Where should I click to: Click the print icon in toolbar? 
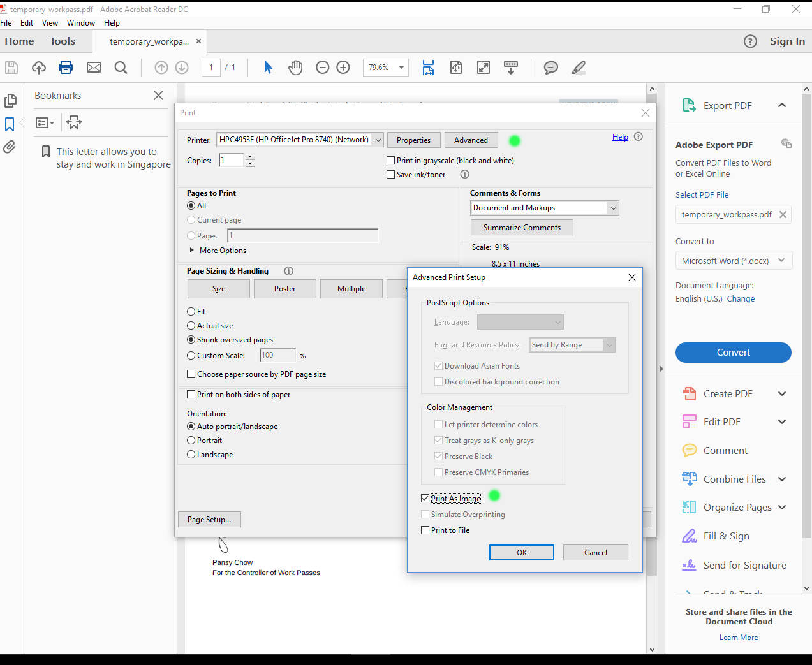pos(66,68)
